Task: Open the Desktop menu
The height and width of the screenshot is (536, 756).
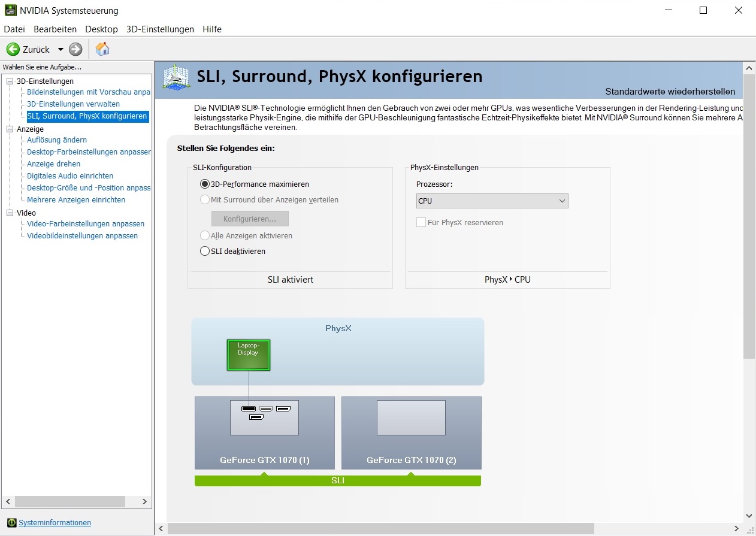Action: click(x=101, y=29)
